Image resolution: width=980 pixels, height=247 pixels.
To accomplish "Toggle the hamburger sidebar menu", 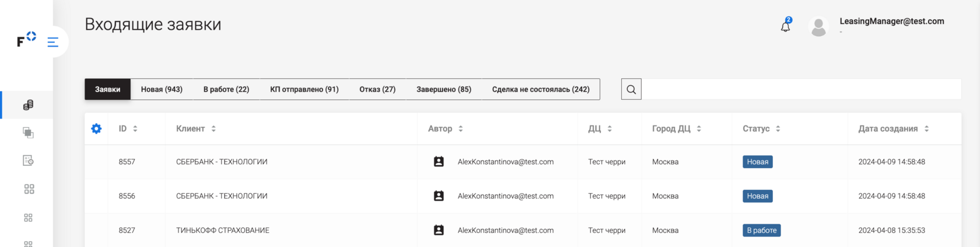I will (x=53, y=42).
